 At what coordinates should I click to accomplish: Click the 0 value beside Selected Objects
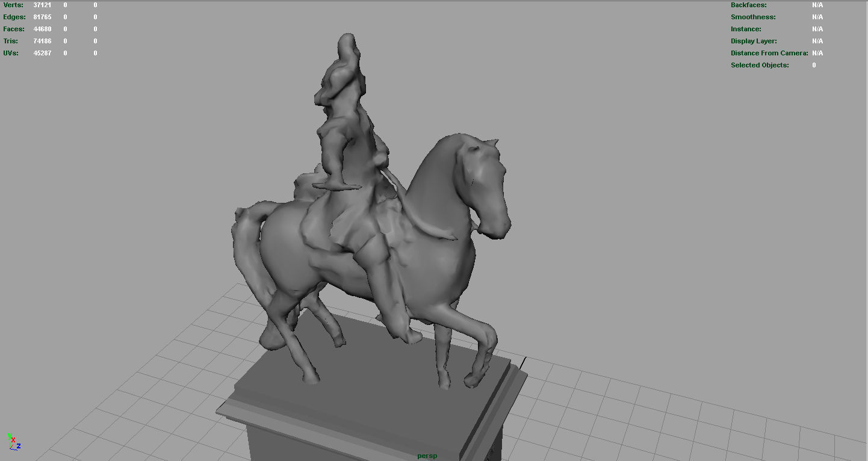(x=814, y=65)
